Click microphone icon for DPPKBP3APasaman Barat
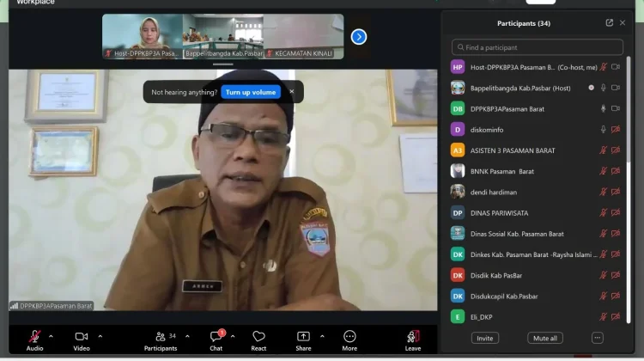Viewport: 644px width, 361px height. (603, 108)
